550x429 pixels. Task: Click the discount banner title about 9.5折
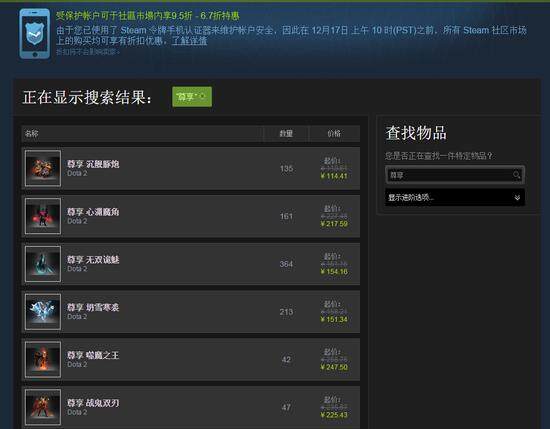(x=148, y=15)
